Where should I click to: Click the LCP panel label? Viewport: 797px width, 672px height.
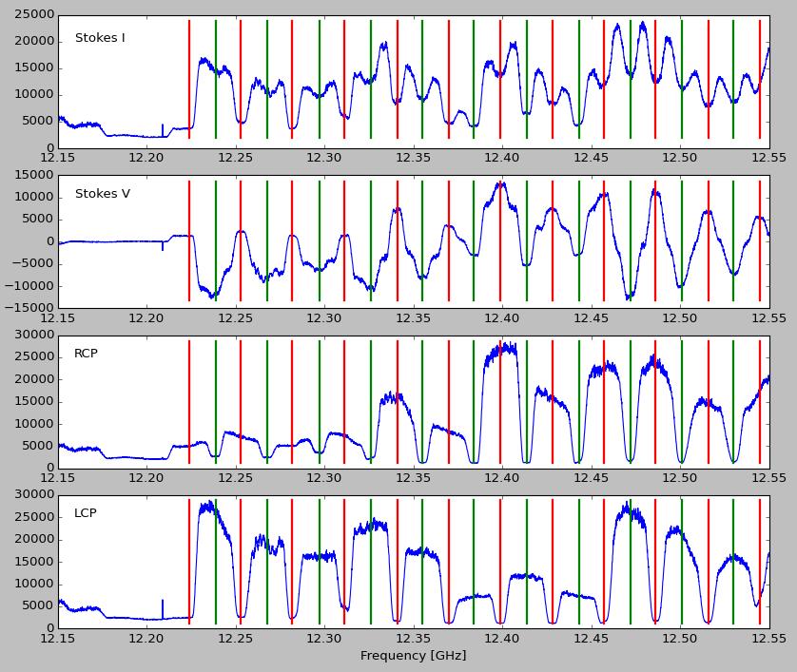point(86,513)
